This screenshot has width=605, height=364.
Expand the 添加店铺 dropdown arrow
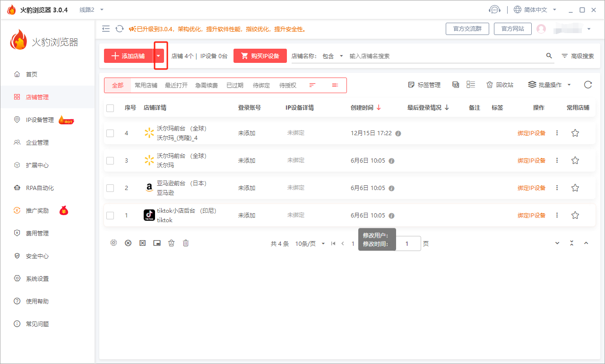[x=159, y=56]
